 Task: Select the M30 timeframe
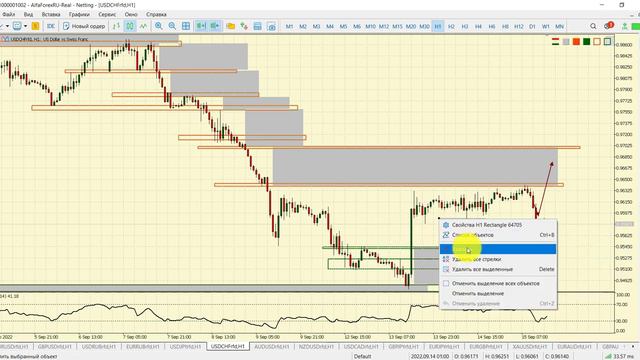click(x=424, y=26)
